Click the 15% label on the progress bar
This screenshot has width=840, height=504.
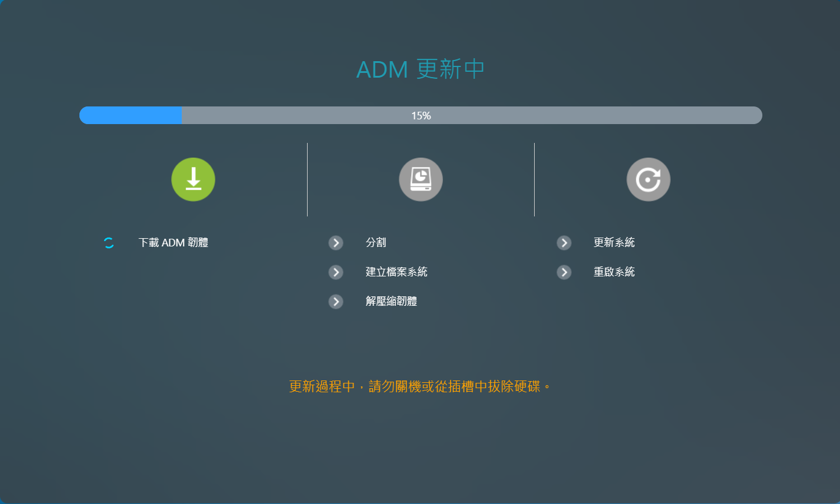click(x=421, y=116)
